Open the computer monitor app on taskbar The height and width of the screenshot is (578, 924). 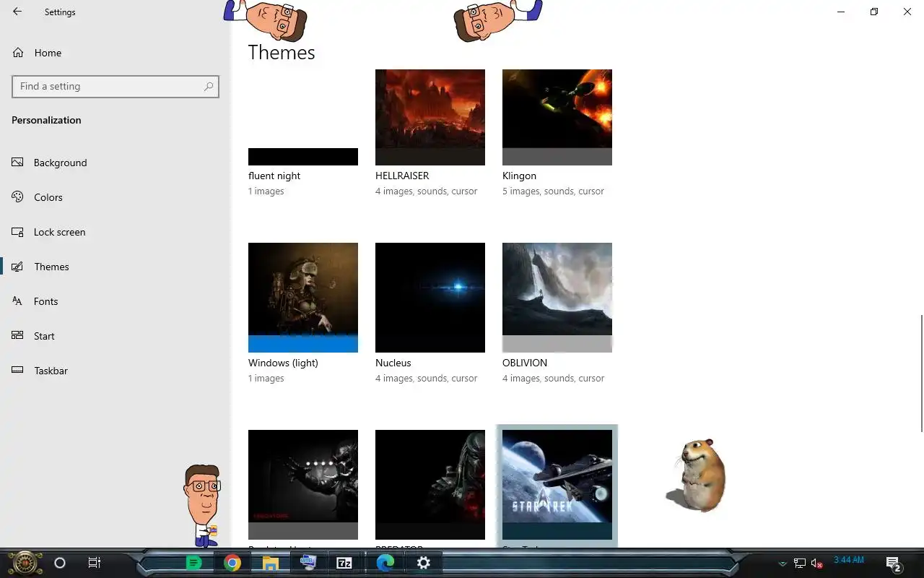pos(308,563)
